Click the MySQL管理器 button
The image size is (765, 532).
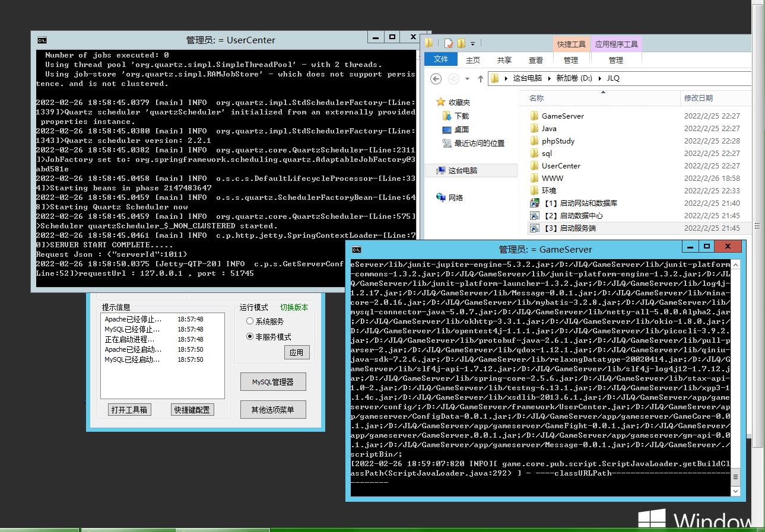coord(273,382)
